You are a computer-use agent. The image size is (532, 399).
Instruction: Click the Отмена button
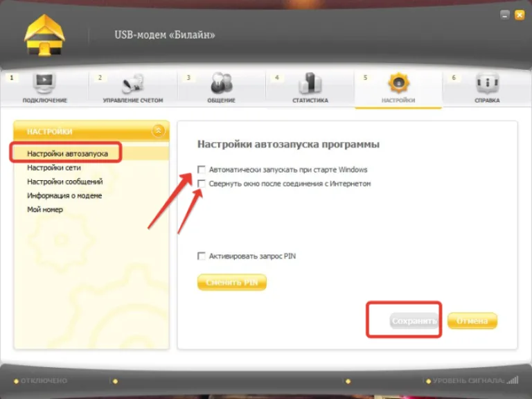(x=472, y=321)
